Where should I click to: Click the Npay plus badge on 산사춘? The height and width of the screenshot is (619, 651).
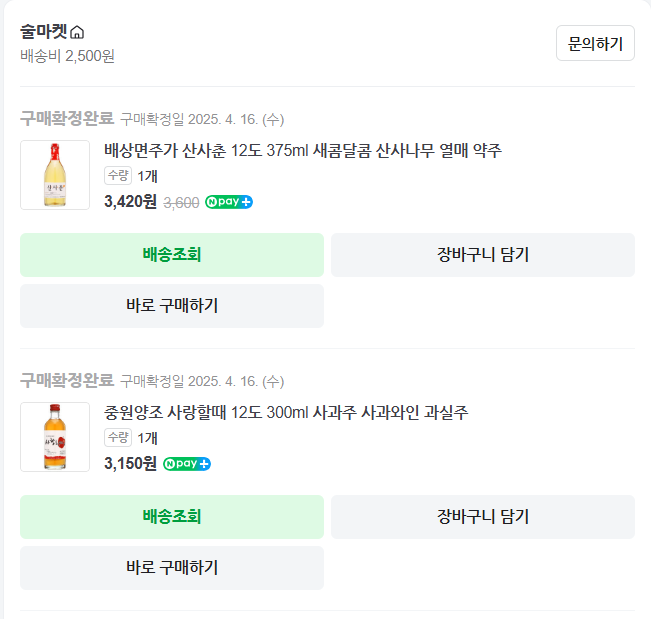coord(229,202)
